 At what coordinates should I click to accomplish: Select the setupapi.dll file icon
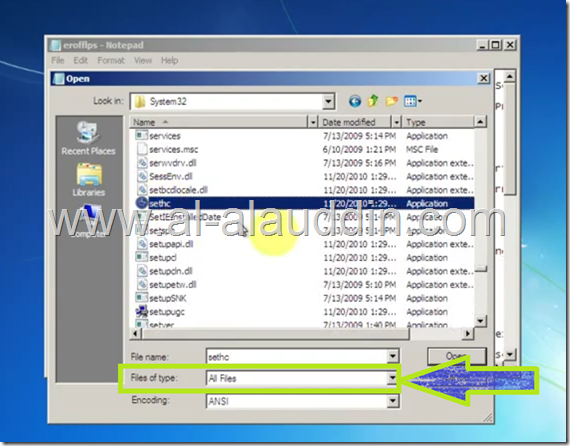coord(142,244)
